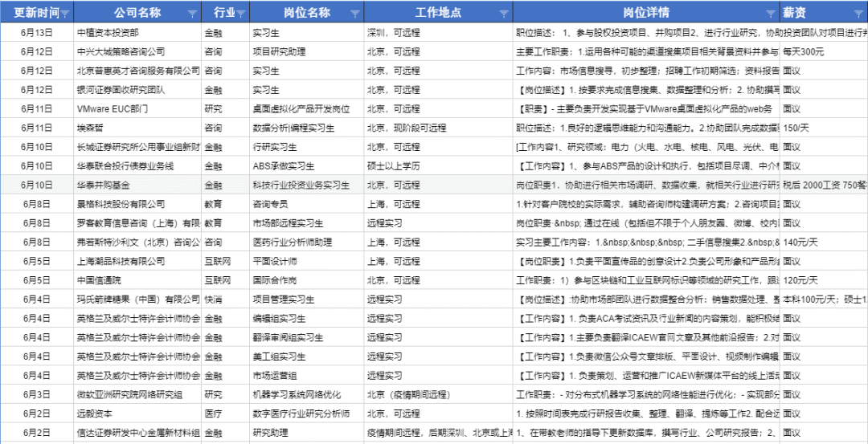Click the 远毅资本 company cell
This screenshot has width=868, height=444.
(138, 413)
